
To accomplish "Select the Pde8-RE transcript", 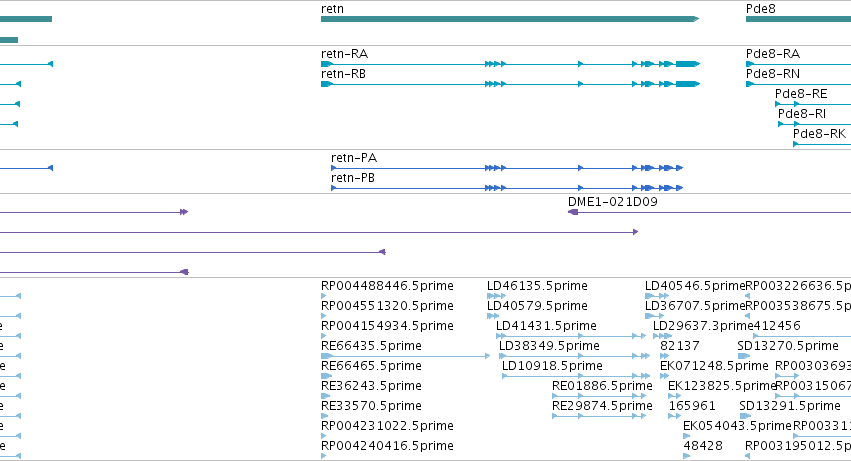I will 813,104.
